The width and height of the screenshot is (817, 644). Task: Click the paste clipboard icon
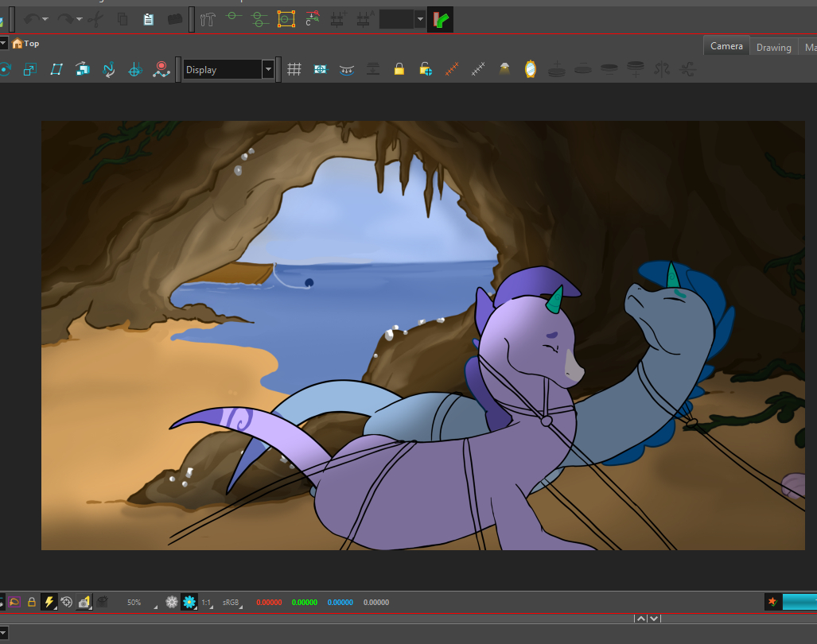[149, 19]
